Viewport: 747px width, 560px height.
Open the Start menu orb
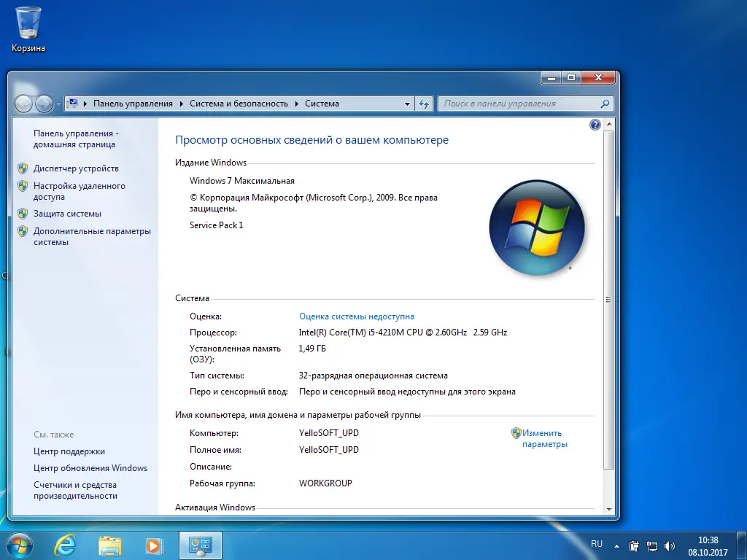coord(20,545)
